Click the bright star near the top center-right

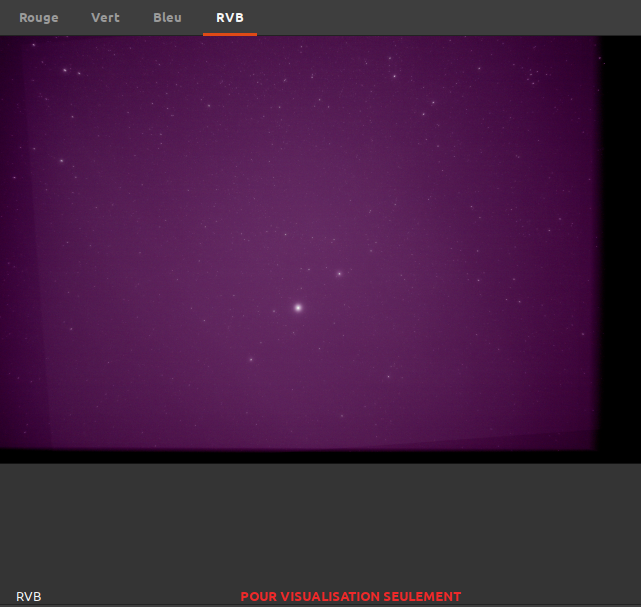(394, 76)
